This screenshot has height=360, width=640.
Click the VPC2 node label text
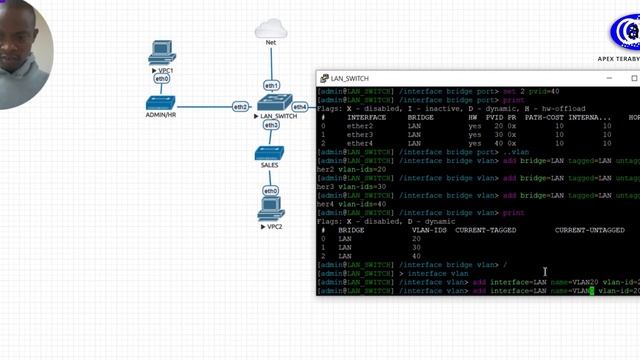(274, 227)
